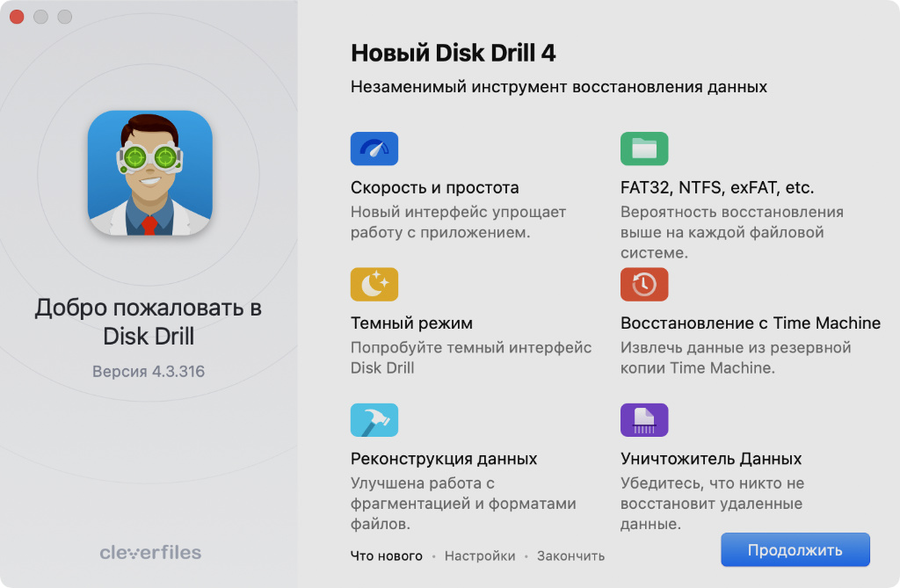Click the Восстановление с Time Machine title

(x=751, y=323)
